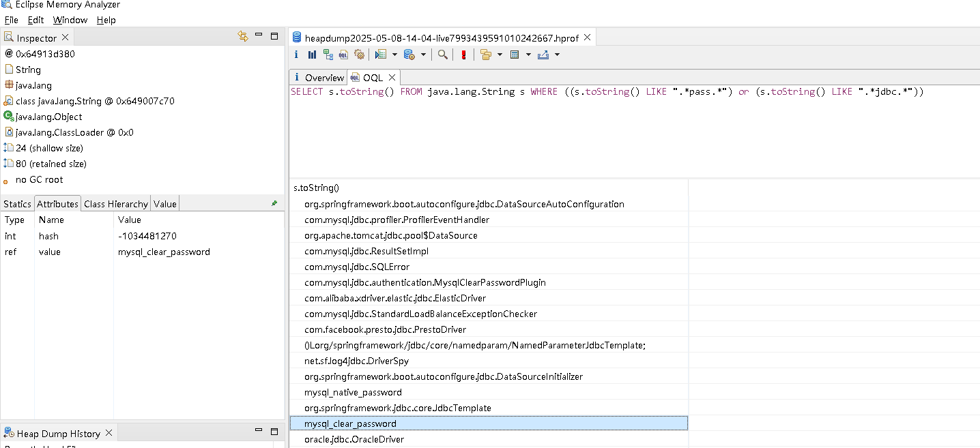
Task: Minimize the Inspector panel
Action: pyautogui.click(x=259, y=35)
